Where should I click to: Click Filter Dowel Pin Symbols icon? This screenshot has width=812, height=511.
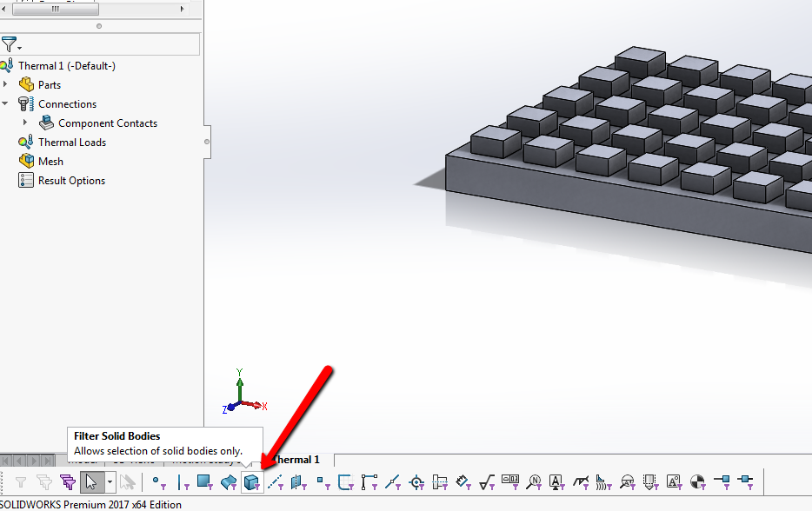[x=698, y=482]
